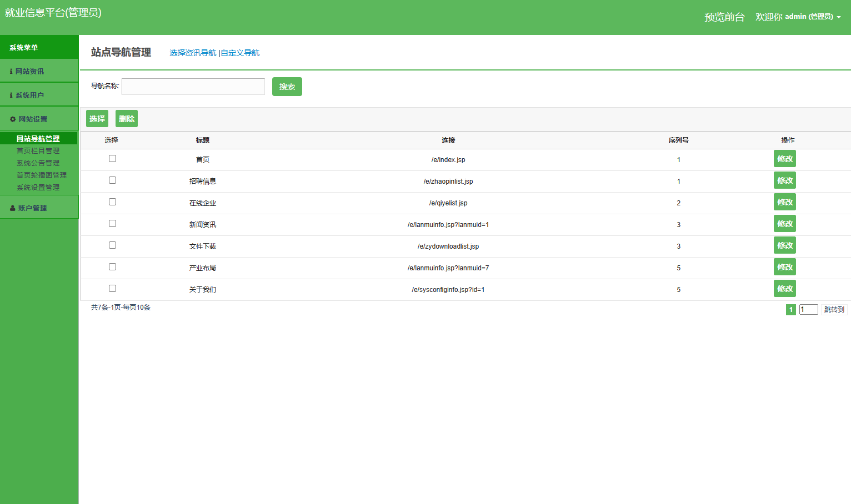
Task: Open 首页栏目管理 in the sidebar
Action: click(38, 151)
